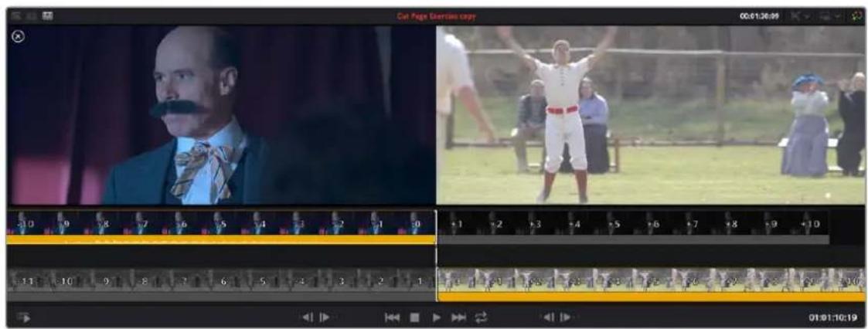Screen dimensions: 868x329
Task: Click the yellow bar under the outgoing clip strip
Action: coord(221,239)
